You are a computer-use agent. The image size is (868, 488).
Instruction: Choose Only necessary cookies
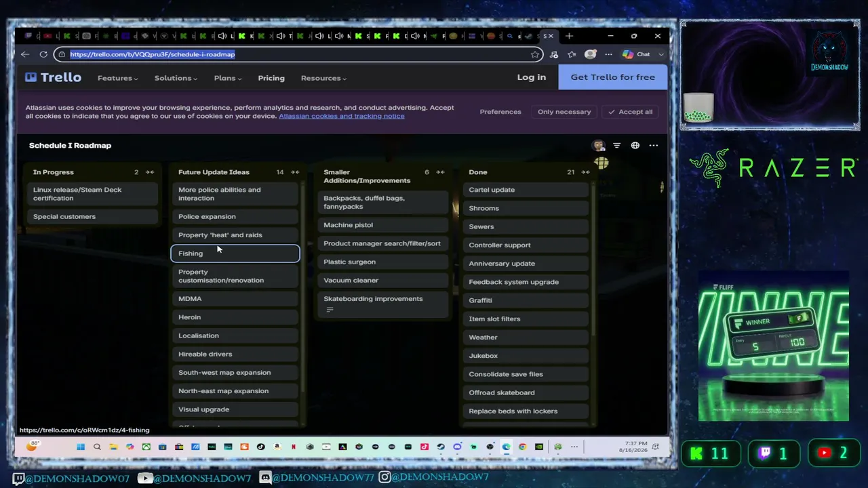[564, 112]
